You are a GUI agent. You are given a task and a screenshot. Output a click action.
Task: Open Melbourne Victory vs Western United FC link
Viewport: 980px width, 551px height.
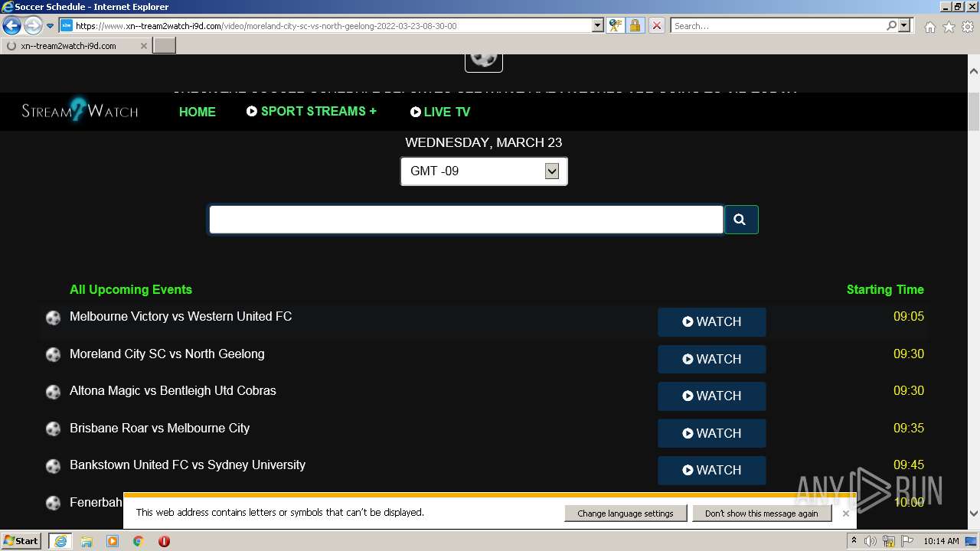point(181,316)
